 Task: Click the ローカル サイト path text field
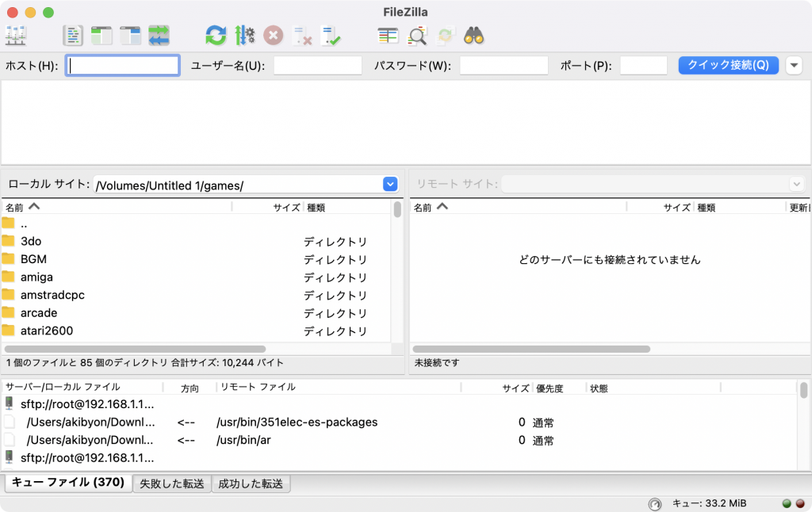pos(238,185)
